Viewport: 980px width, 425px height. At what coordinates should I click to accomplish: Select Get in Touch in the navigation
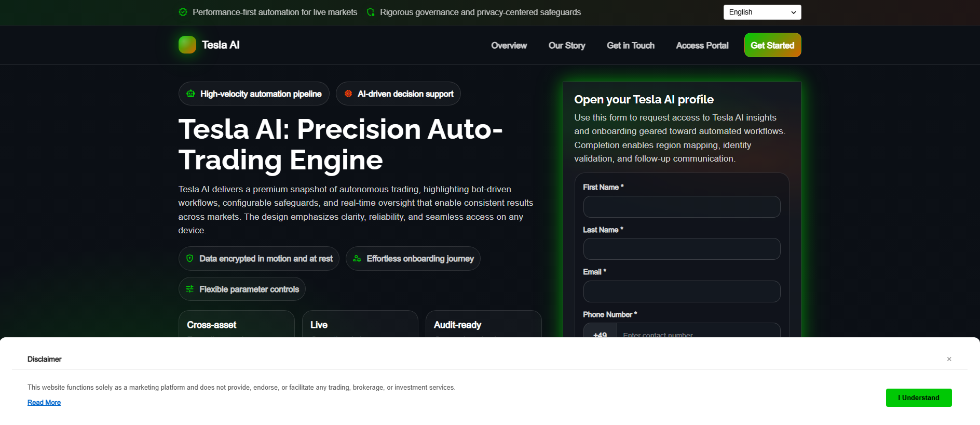(631, 46)
